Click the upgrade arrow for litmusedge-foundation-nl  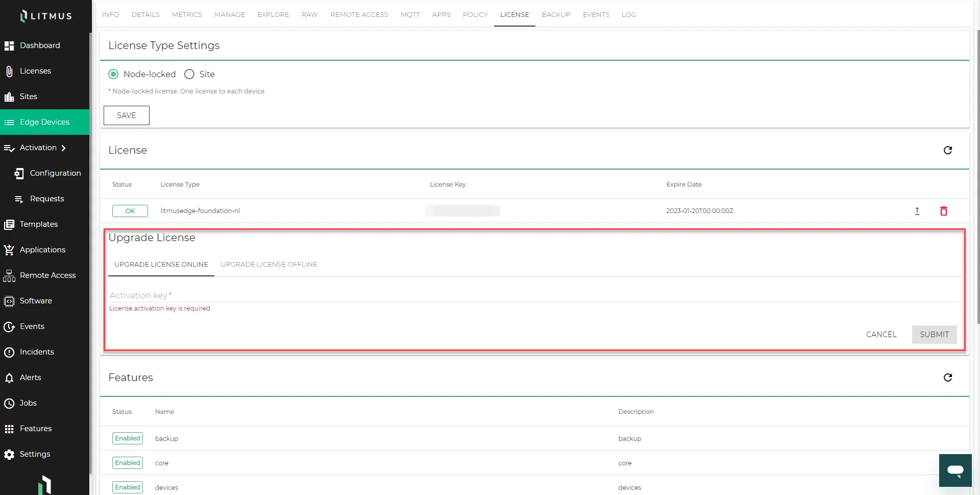pyautogui.click(x=917, y=211)
